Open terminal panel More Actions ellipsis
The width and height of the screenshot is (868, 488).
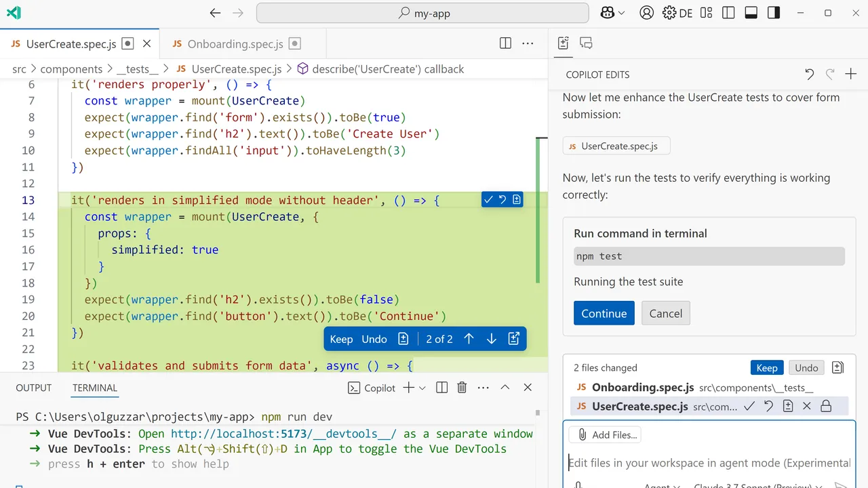click(x=483, y=388)
